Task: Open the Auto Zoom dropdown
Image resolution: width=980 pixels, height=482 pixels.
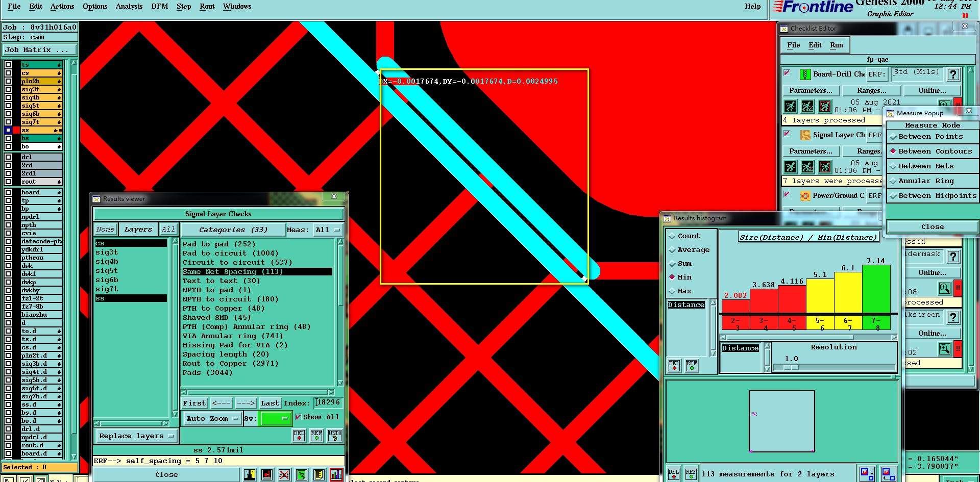Action: pos(212,419)
